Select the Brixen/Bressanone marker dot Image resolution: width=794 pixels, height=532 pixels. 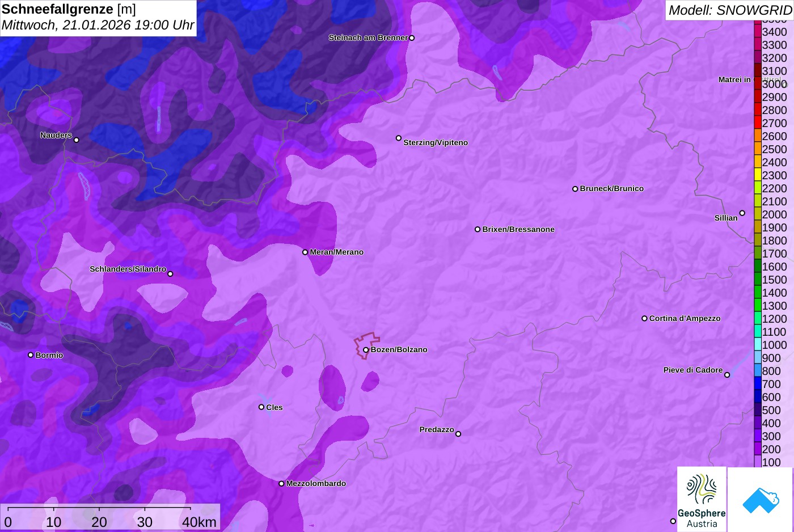pos(478,229)
